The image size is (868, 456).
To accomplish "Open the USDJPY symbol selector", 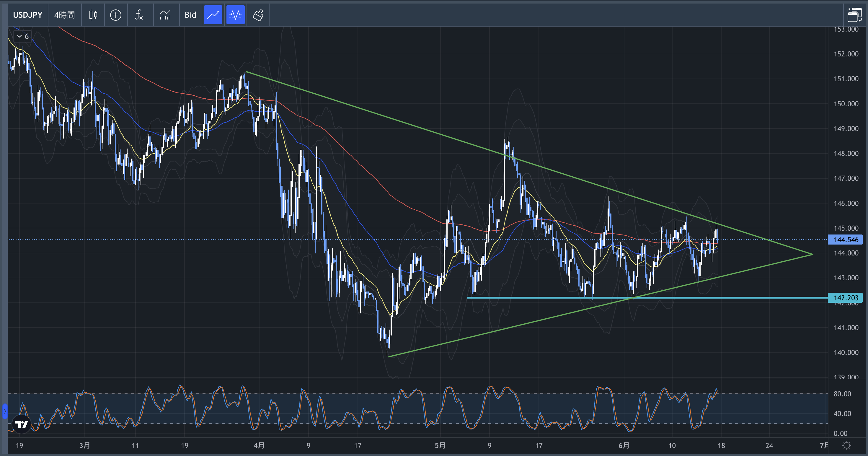I will [28, 15].
